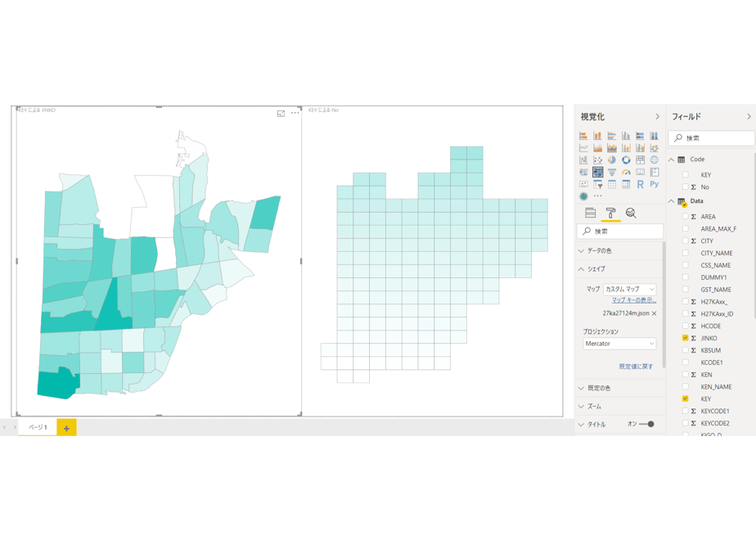Uncheck the KEY field under Data table
Image resolution: width=756 pixels, height=540 pixels.
pyautogui.click(x=685, y=398)
